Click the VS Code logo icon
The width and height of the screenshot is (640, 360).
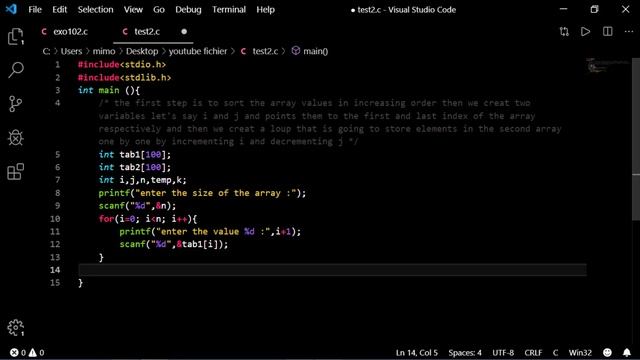click(11, 9)
